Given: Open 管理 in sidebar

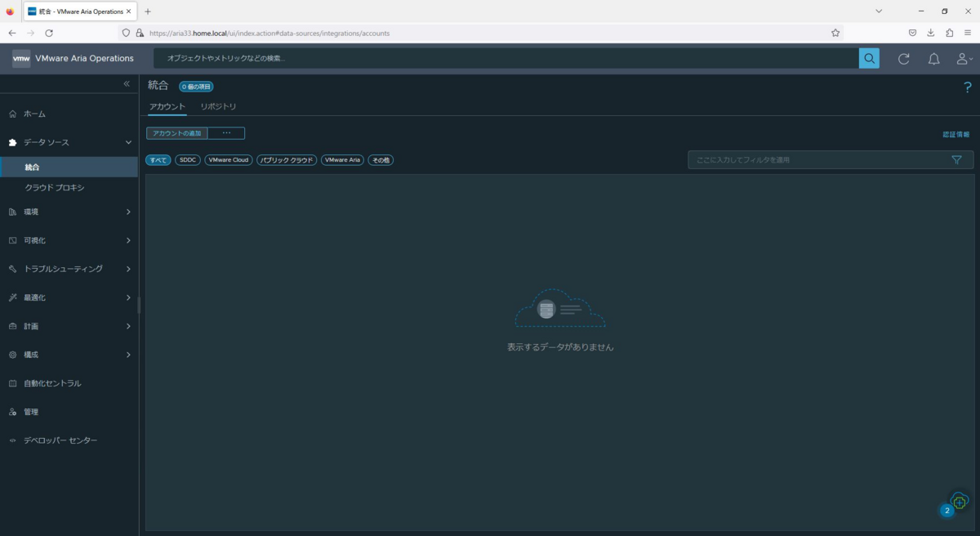Looking at the screenshot, I should coord(69,412).
